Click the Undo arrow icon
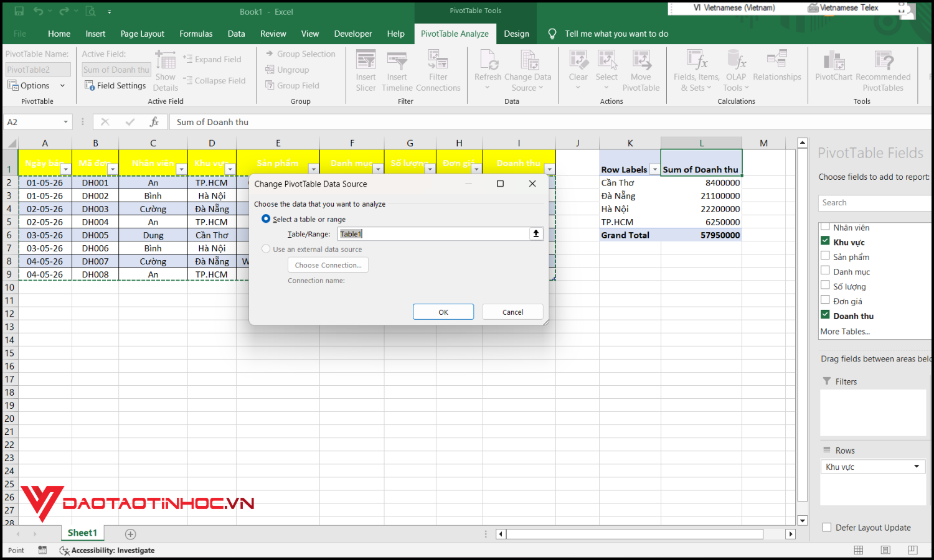The height and width of the screenshot is (560, 934). [x=39, y=11]
